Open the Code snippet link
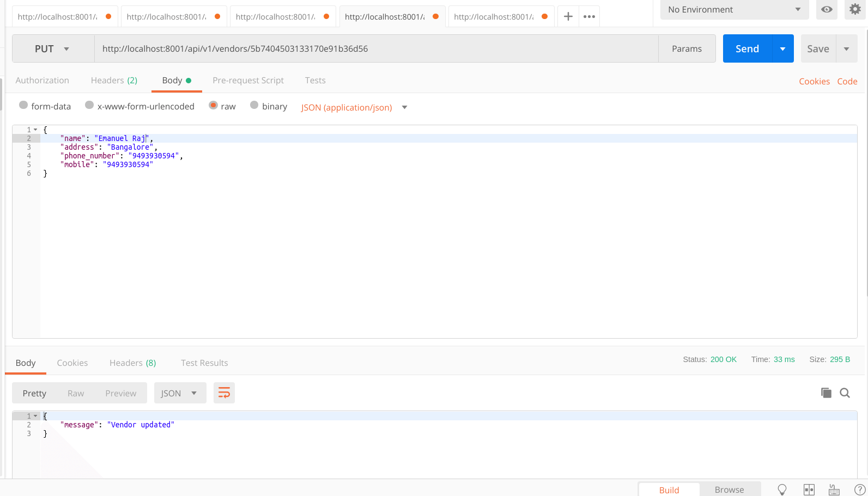 pyautogui.click(x=847, y=81)
